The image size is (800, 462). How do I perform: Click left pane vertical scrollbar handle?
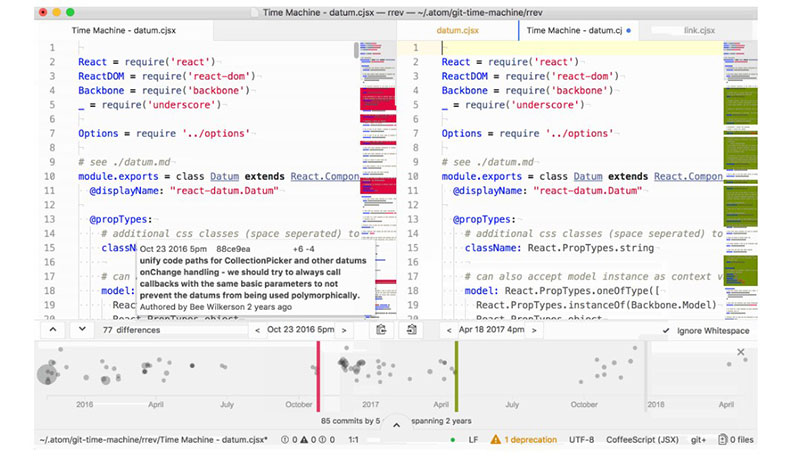[x=356, y=50]
